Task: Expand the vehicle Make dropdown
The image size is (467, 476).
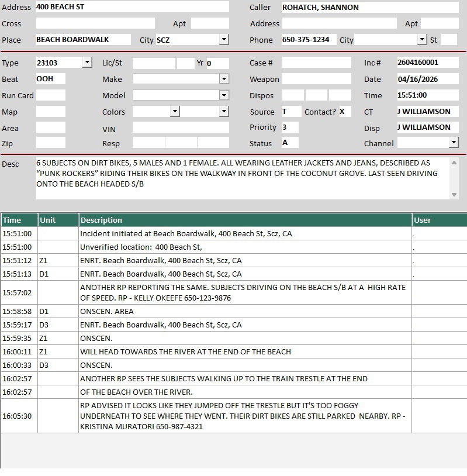Action: (x=224, y=79)
